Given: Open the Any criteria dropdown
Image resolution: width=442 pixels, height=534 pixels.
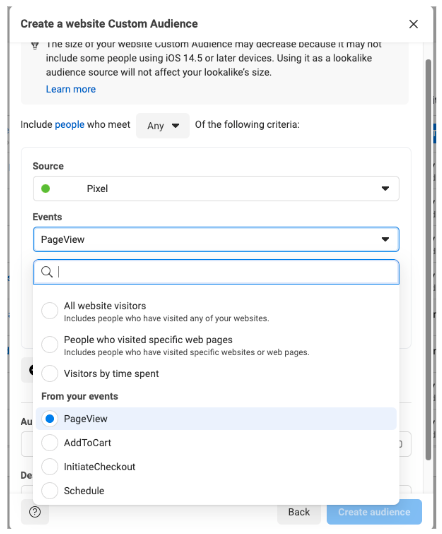Looking at the screenshot, I should point(163,125).
